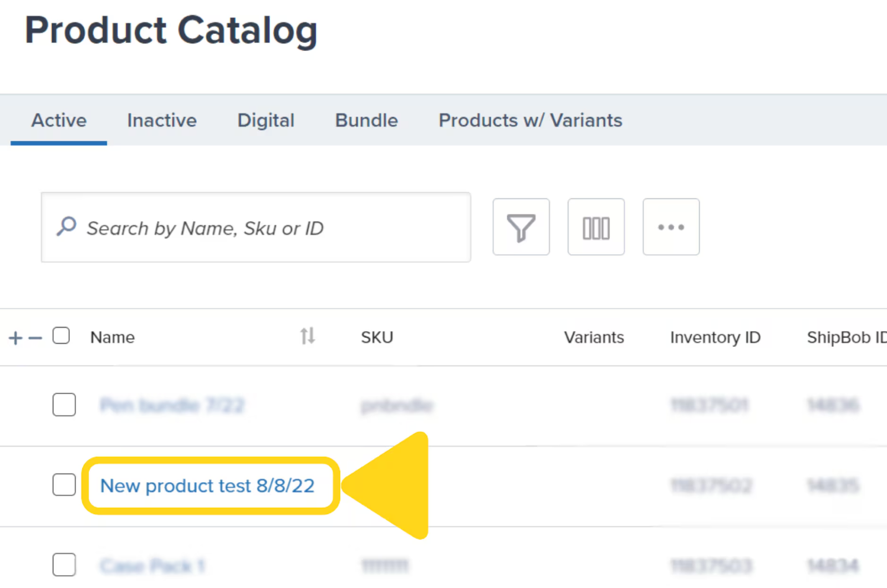Click the magnifying glass search icon

(x=66, y=227)
